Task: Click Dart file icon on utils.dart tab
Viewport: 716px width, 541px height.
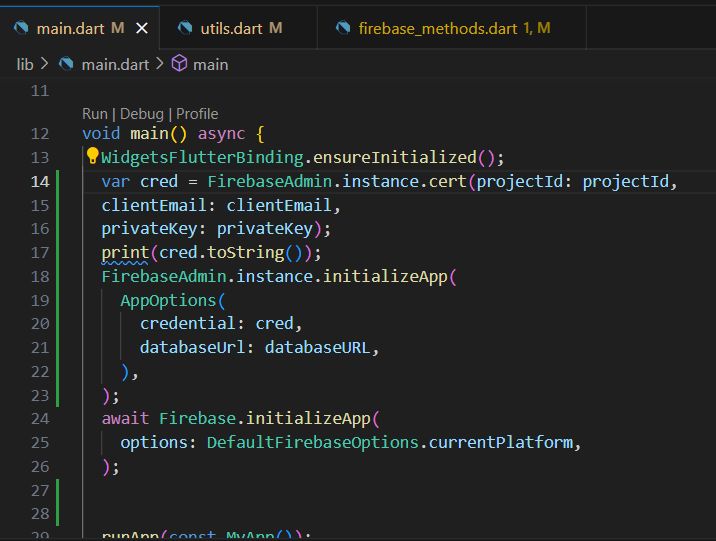Action: pyautogui.click(x=185, y=28)
